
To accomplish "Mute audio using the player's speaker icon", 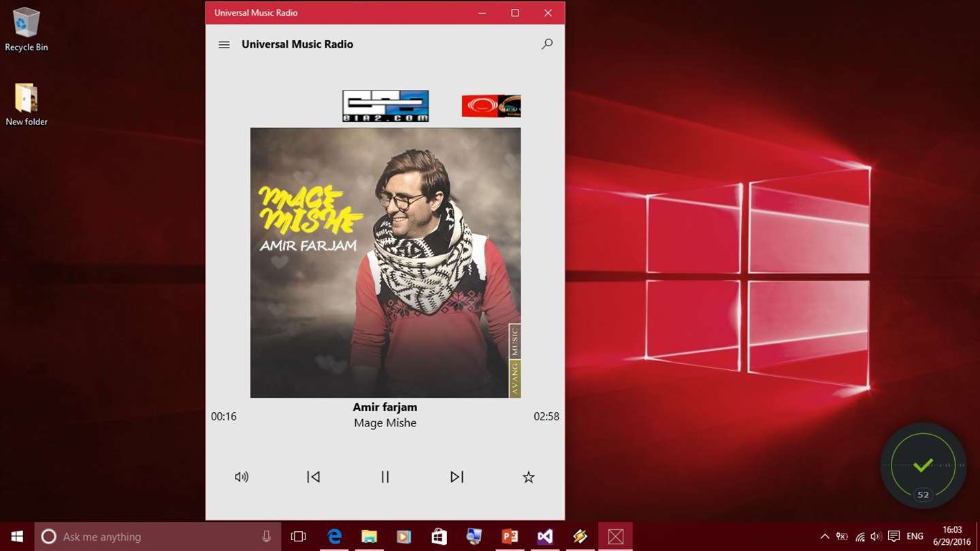I will tap(242, 477).
